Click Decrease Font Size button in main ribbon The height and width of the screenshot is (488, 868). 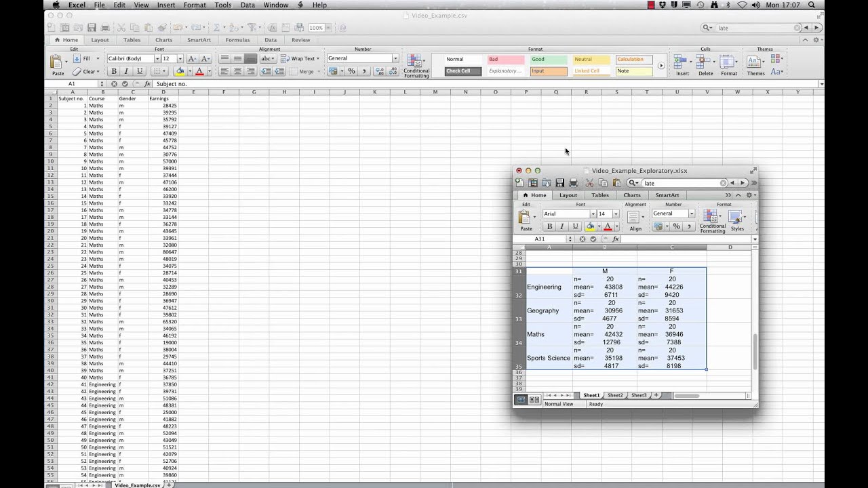pyautogui.click(x=205, y=59)
